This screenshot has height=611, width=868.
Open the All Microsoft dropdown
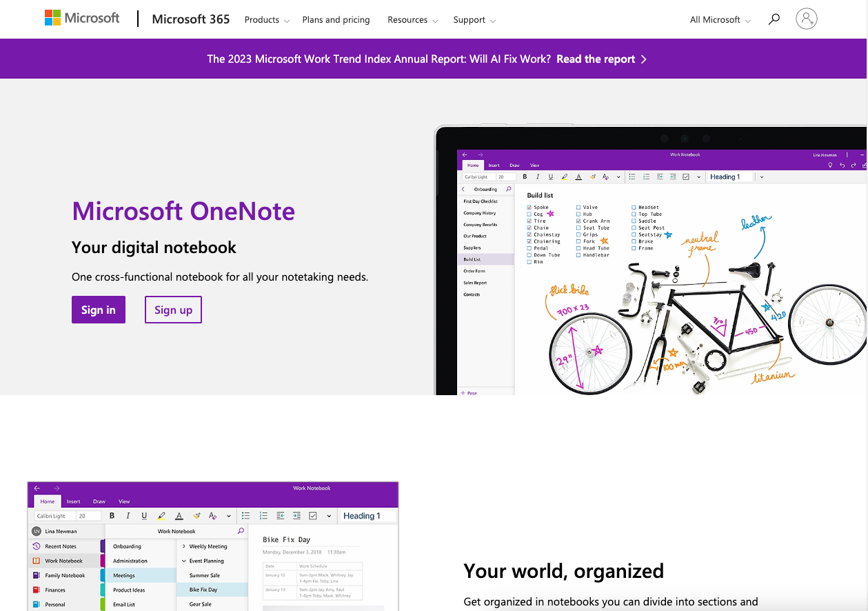[x=720, y=20]
